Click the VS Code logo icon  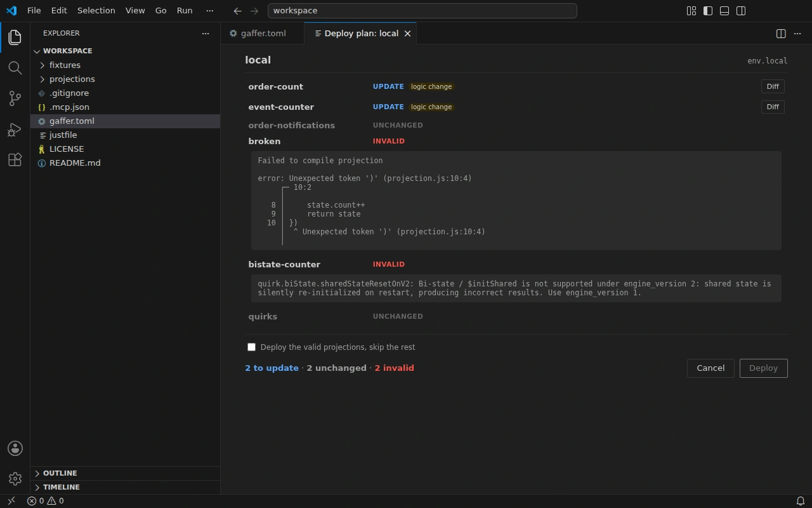pos(11,11)
